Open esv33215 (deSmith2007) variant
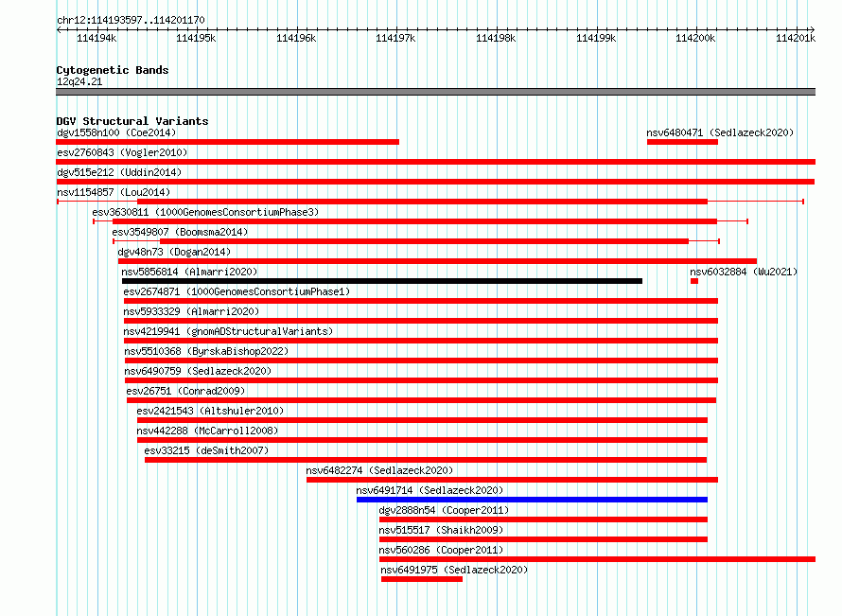The image size is (842, 616). (x=206, y=450)
